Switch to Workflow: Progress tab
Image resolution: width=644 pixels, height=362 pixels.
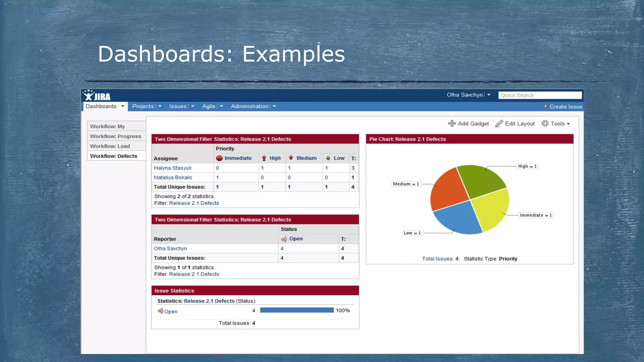point(116,136)
